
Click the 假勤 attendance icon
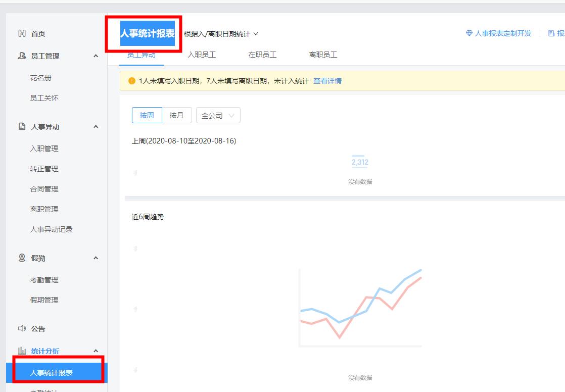pos(21,258)
